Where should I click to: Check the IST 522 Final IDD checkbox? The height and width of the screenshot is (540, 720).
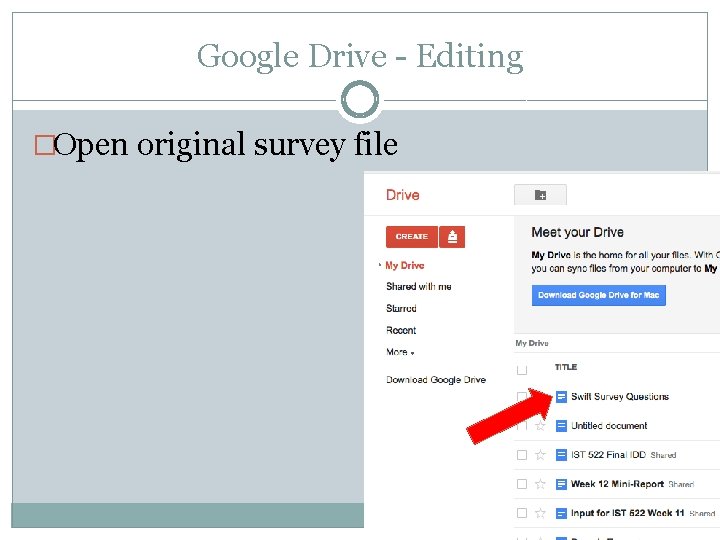522,455
